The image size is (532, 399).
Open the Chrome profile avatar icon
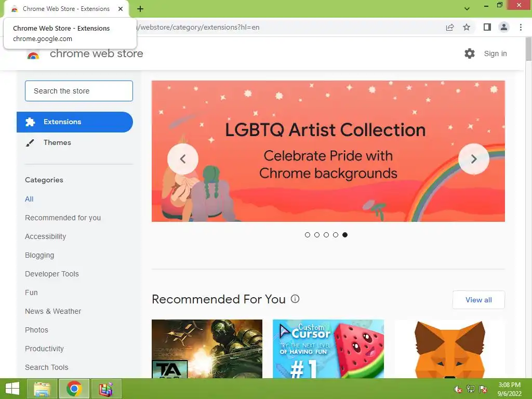pyautogui.click(x=504, y=27)
